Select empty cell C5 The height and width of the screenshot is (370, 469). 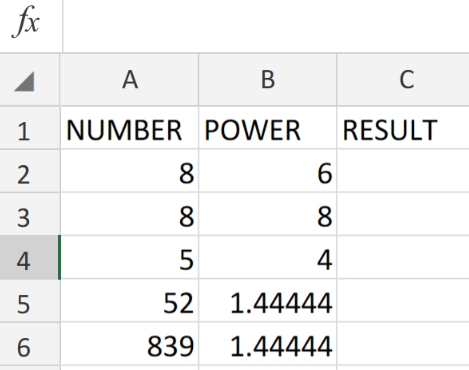coord(403,301)
